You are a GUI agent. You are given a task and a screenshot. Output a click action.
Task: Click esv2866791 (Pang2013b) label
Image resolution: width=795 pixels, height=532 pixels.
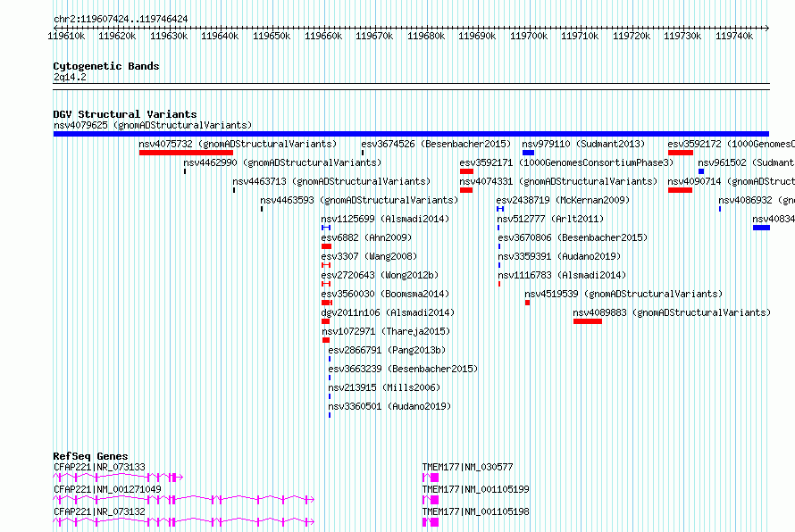coord(387,350)
